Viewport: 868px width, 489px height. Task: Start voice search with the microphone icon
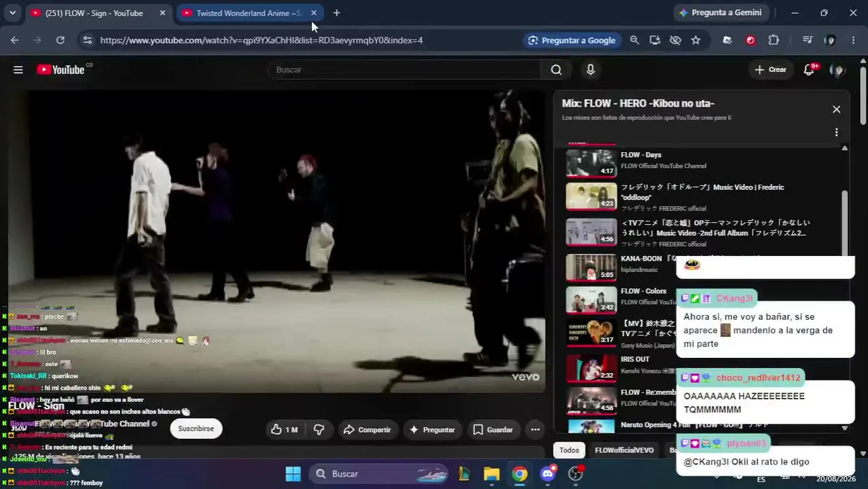(x=590, y=69)
